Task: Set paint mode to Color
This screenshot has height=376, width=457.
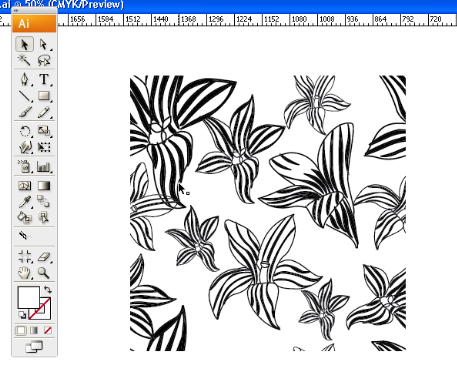Action: 21,330
